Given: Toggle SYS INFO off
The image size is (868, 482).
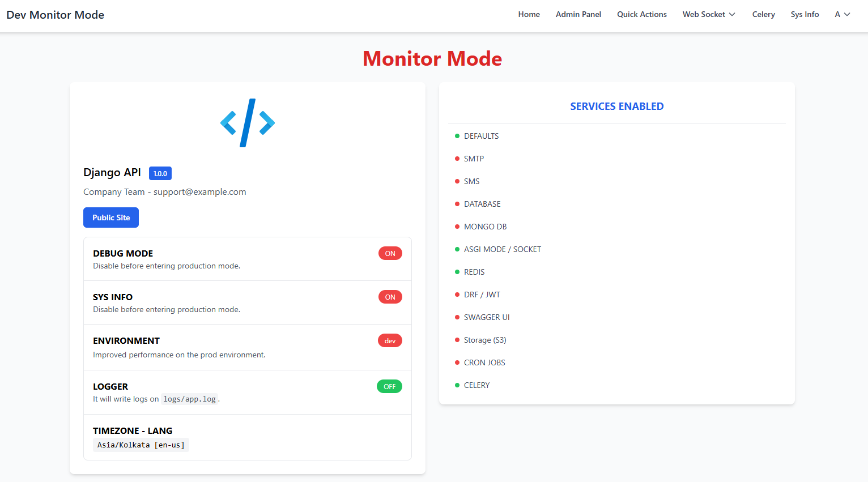Looking at the screenshot, I should point(390,296).
